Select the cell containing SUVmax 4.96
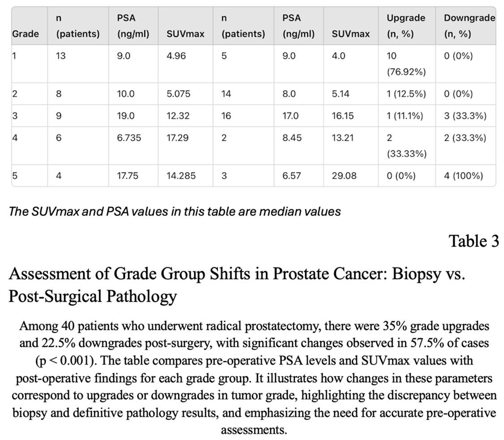Viewport: 504px width, 440px height. point(178,56)
